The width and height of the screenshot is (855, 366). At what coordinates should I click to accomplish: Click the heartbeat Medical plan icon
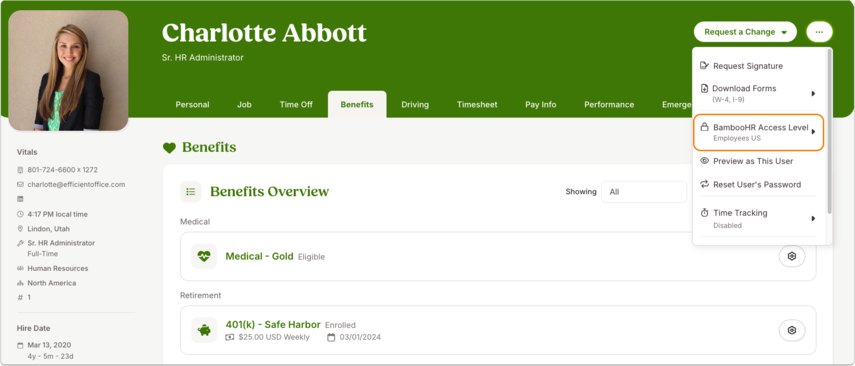(x=204, y=256)
